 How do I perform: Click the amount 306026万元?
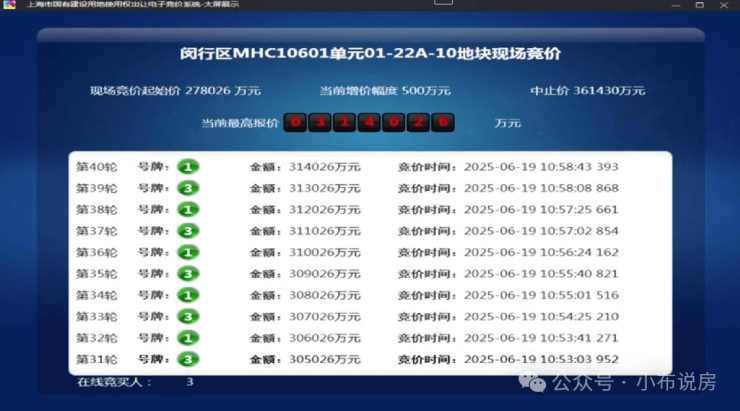(x=325, y=338)
